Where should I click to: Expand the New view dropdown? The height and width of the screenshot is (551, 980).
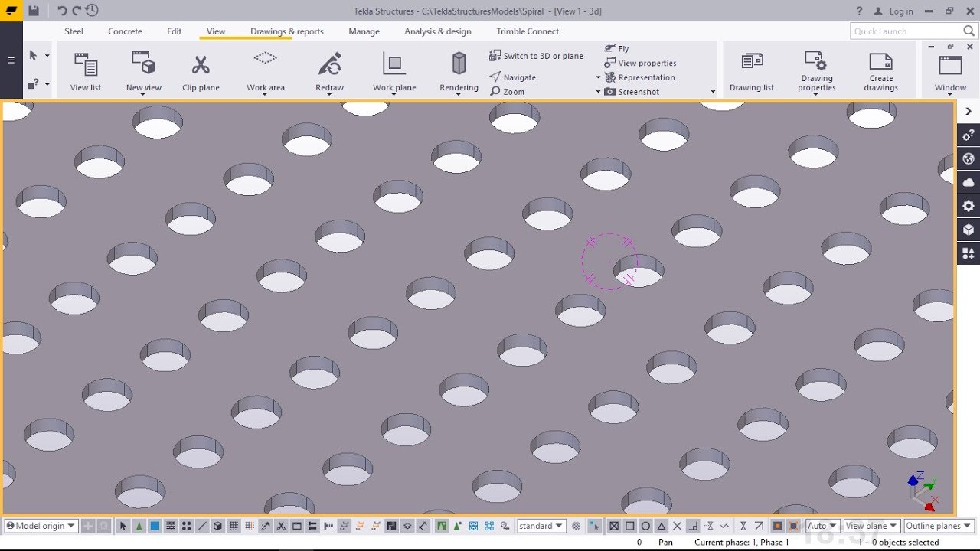point(144,95)
